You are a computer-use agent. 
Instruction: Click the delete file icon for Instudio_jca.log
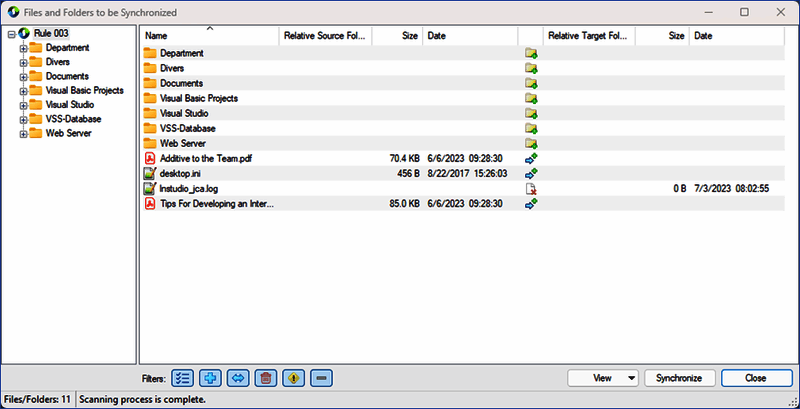[x=531, y=189]
